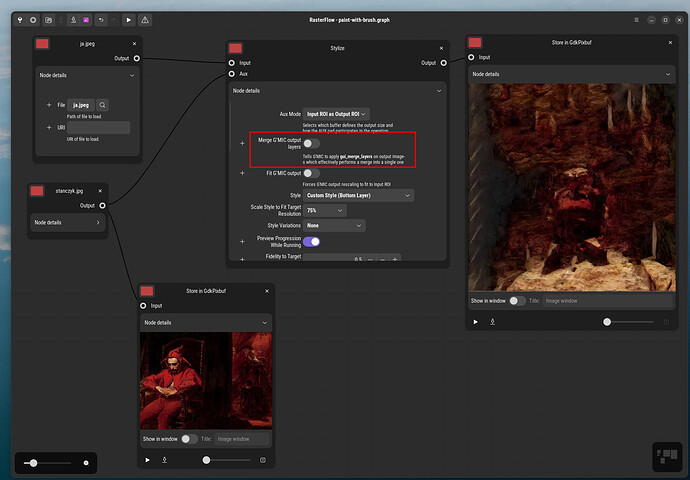
Task: Expand Node details on stanczyk.jpg node
Action: tap(67, 222)
